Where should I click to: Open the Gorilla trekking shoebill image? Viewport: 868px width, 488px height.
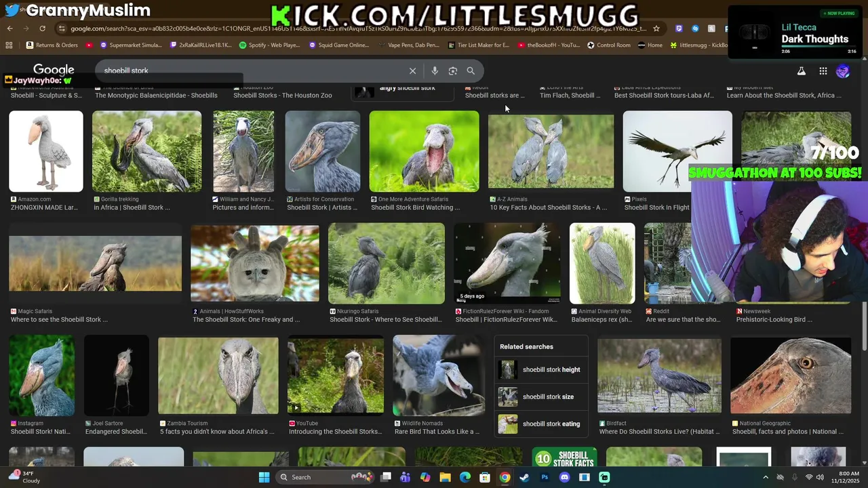tap(146, 152)
